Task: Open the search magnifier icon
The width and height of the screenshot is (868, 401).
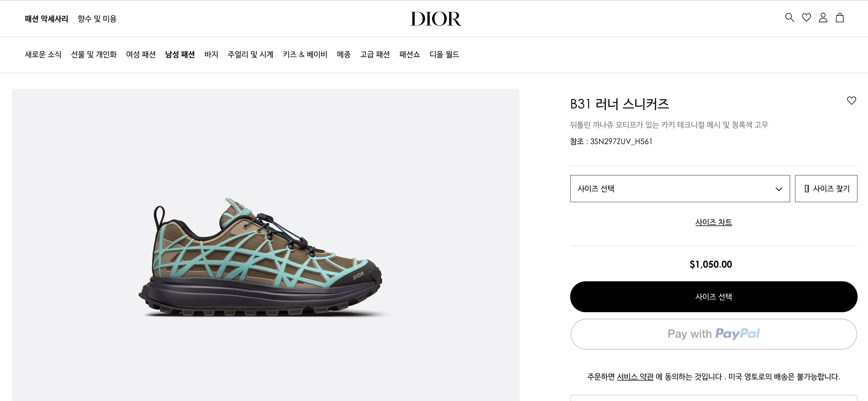Action: click(790, 18)
